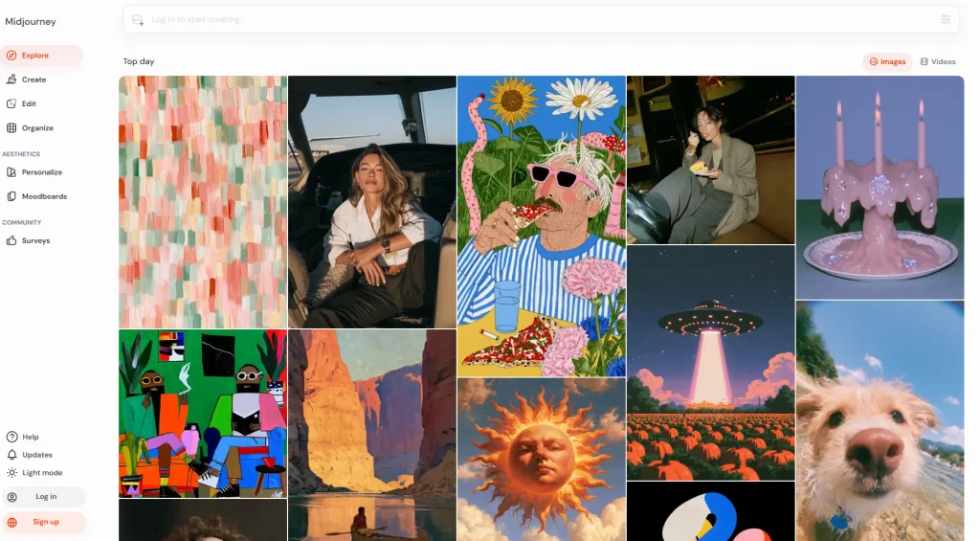
Task: Open Moodboards in the sidebar
Action: 42,196
